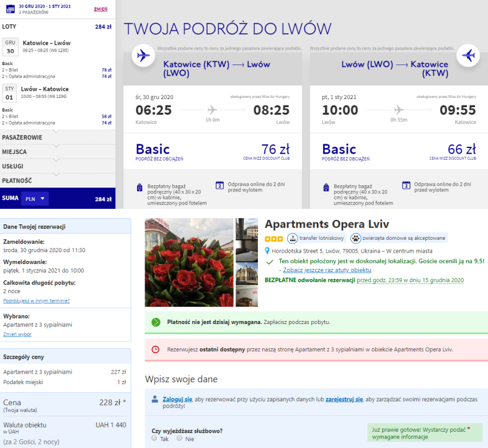This screenshot has height=448, width=488.
Task: Open the red roses apartment photo
Action: pos(189,262)
